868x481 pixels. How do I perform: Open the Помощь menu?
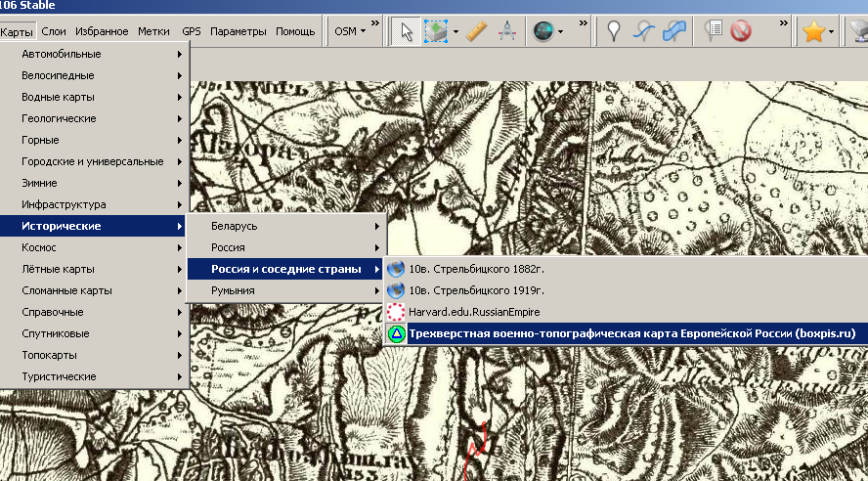(295, 31)
